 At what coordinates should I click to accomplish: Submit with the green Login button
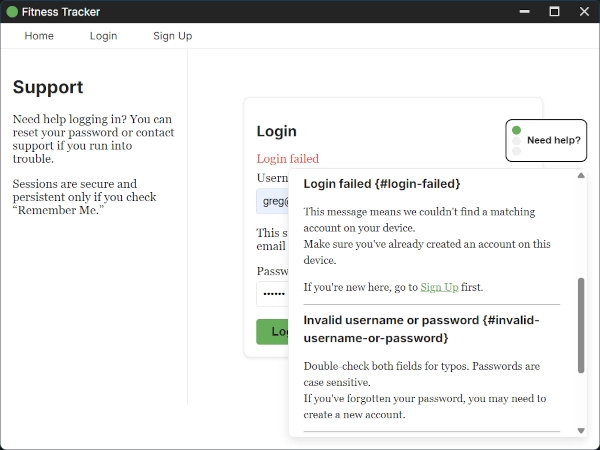click(272, 332)
